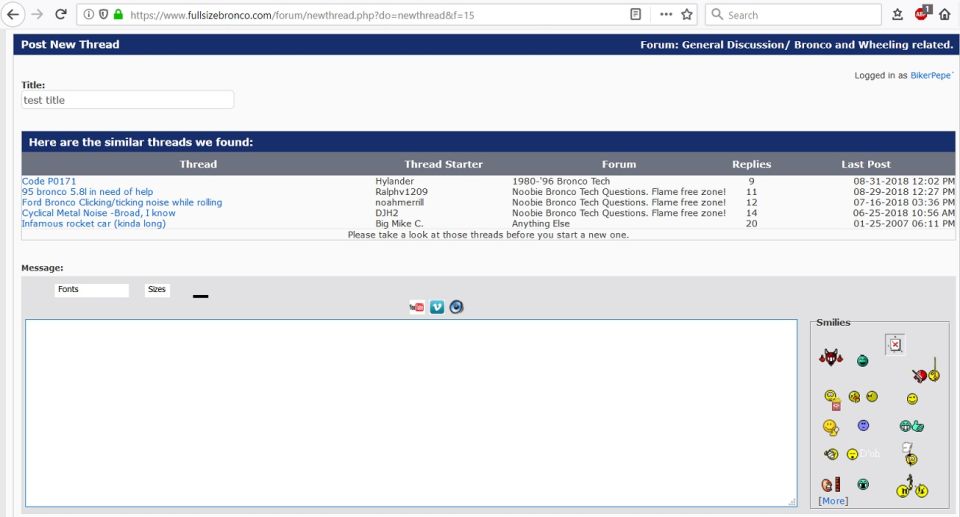Open Ford Bronco Clicking/ticking noise thread

coord(122,202)
